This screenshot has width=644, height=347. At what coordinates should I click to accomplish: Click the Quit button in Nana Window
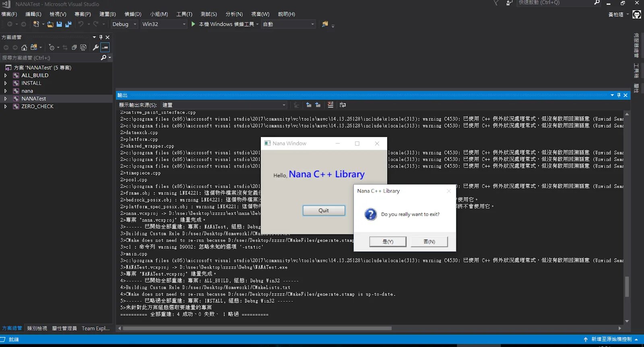[x=324, y=211]
